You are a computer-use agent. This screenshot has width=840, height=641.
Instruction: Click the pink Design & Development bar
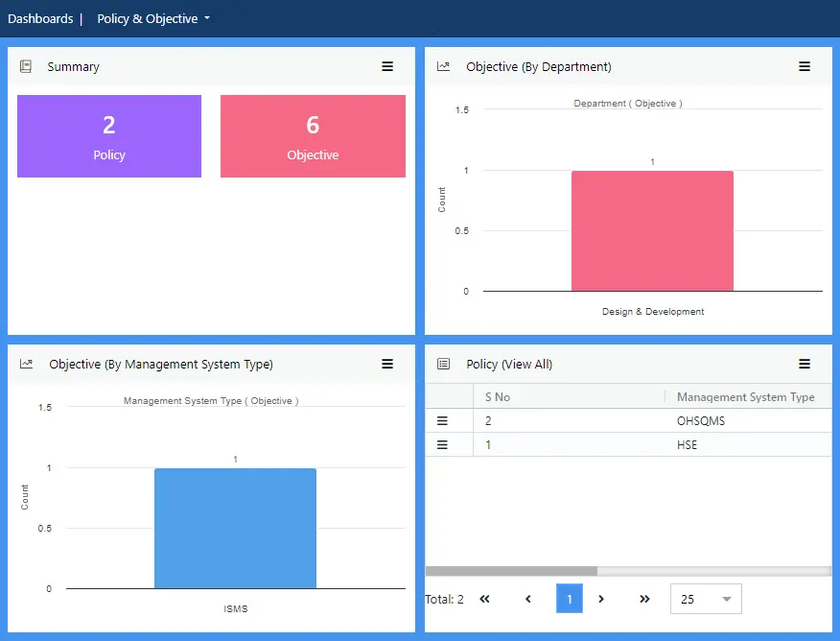pyautogui.click(x=652, y=230)
